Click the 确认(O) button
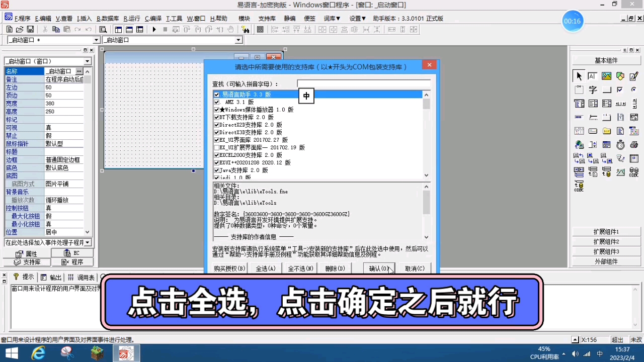Image resolution: width=644 pixels, height=362 pixels. point(379,268)
